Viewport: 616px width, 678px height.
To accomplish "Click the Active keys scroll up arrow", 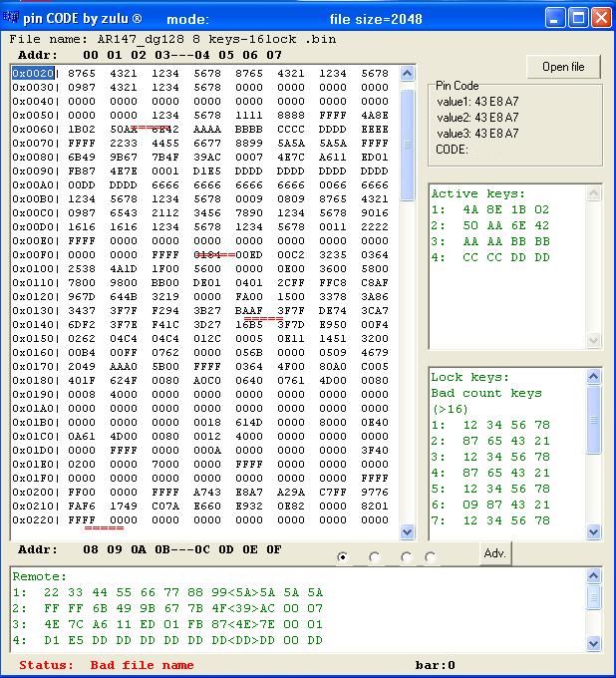I will pyautogui.click(x=594, y=193).
